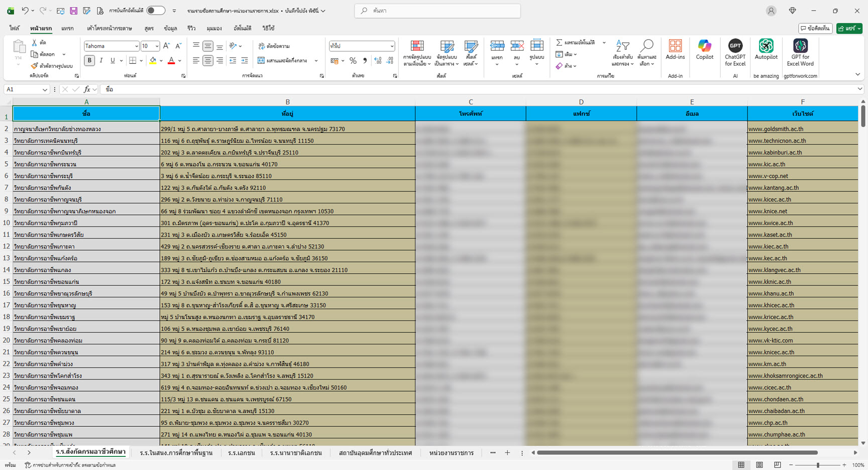This screenshot has width=868, height=470.
Task: Click the Copilot icon in the ribbon
Action: coord(704,47)
